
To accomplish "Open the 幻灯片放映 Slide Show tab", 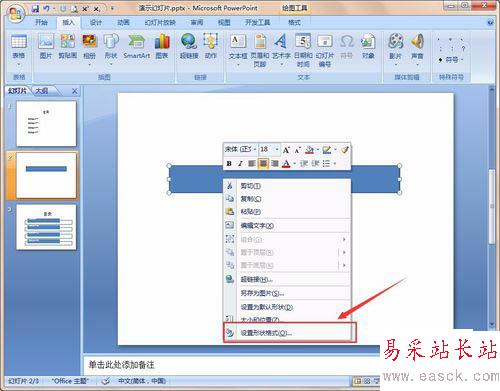I will click(x=160, y=22).
